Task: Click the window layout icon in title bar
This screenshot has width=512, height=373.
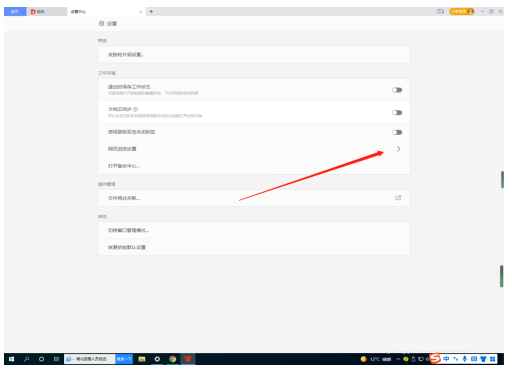Action: pos(440,11)
